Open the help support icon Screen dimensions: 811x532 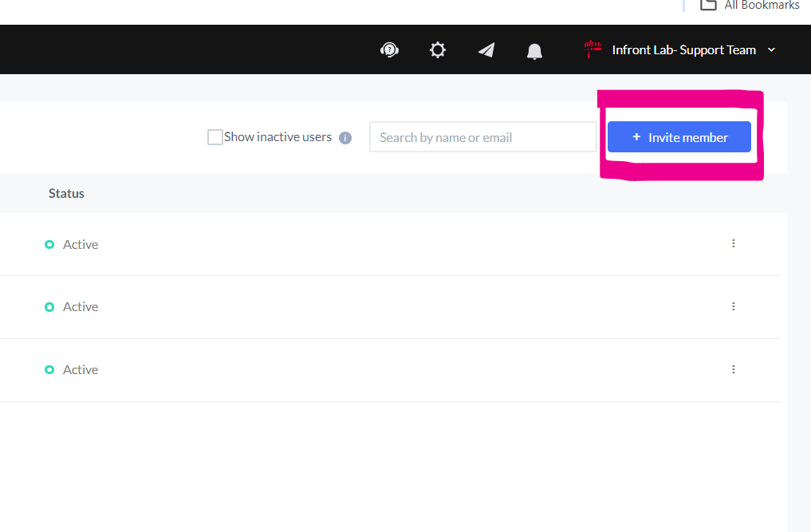[x=389, y=49]
